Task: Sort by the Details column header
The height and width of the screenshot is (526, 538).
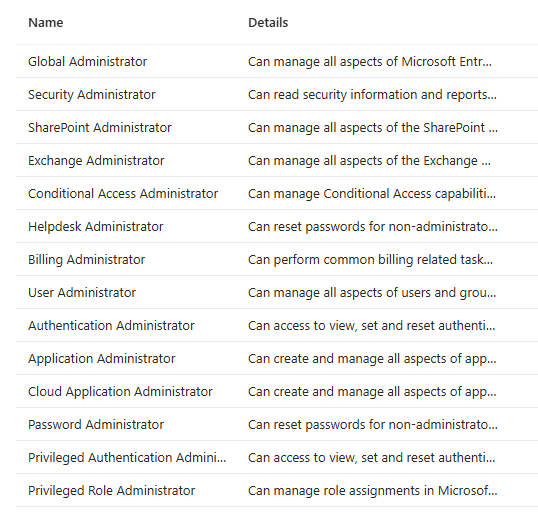Action: (268, 23)
